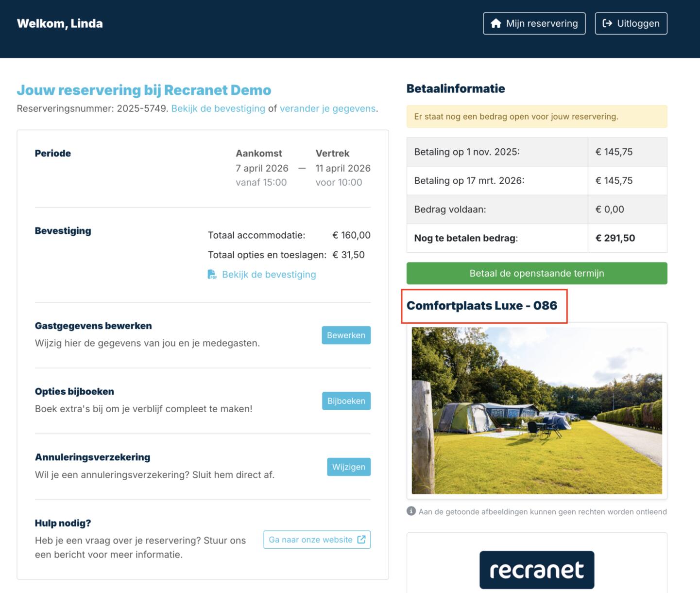Click the external link icon on website button
This screenshot has height=593, width=700.
pyautogui.click(x=361, y=540)
